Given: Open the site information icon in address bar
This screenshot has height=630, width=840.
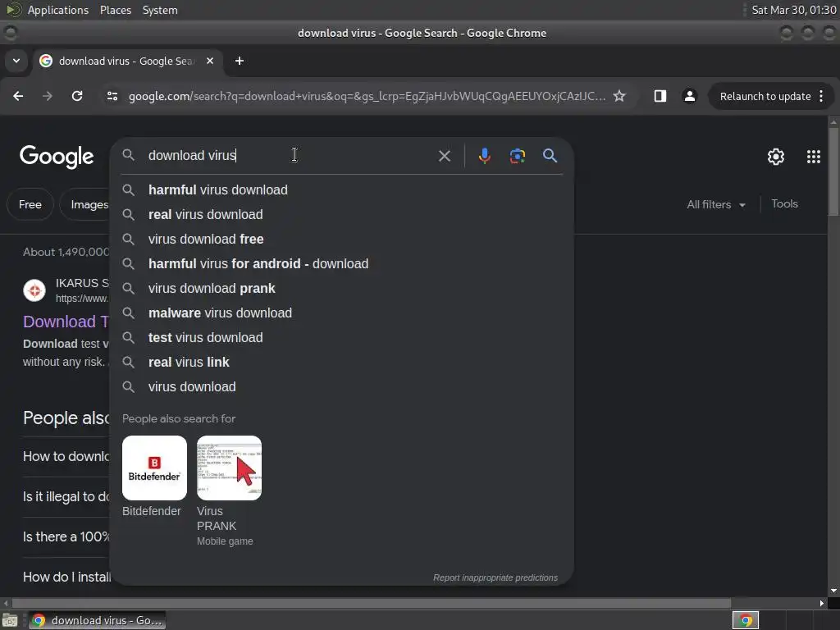Looking at the screenshot, I should (112, 96).
